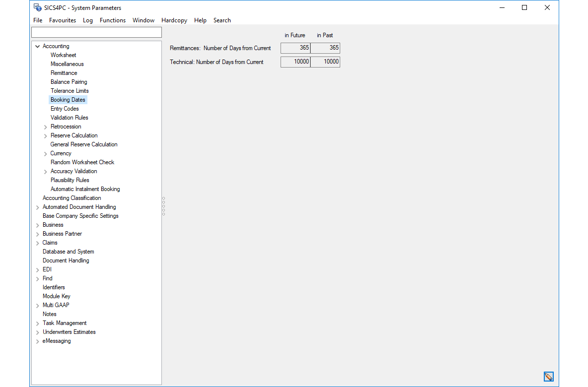Expand the Task Management branch
The height and width of the screenshot is (387, 588).
(37, 323)
